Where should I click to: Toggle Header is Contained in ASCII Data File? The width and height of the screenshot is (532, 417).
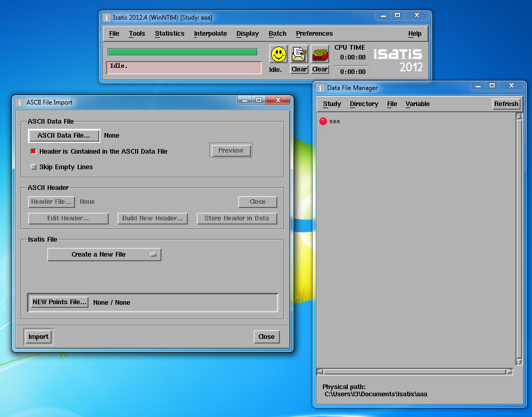(33, 151)
